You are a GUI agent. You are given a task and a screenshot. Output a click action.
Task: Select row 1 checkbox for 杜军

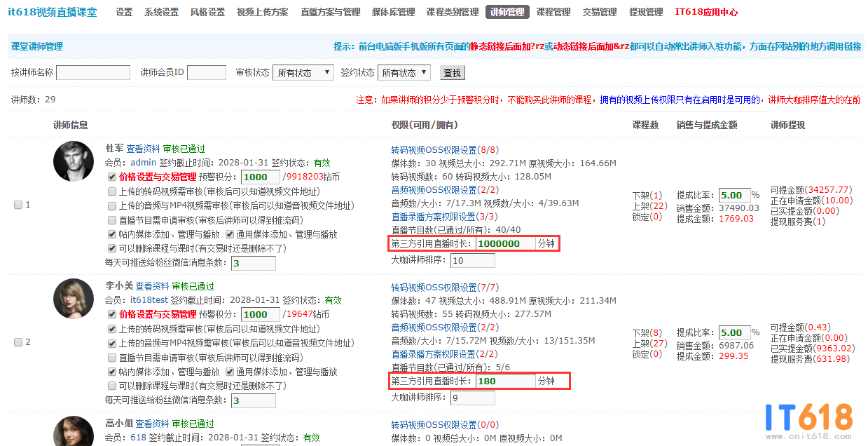click(18, 205)
